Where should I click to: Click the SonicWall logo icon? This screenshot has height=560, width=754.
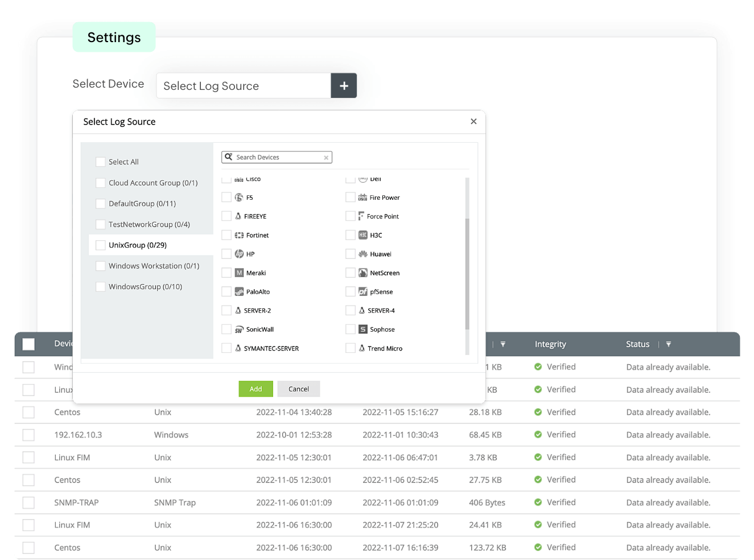(239, 330)
